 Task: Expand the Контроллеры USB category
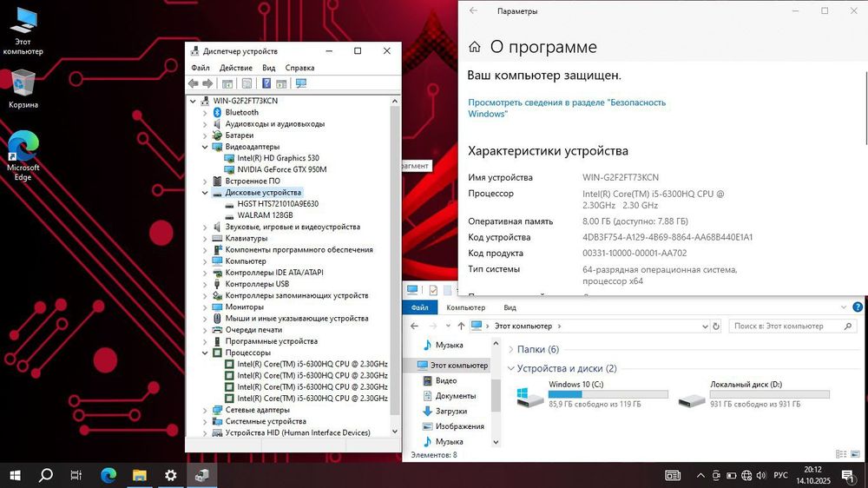point(205,284)
